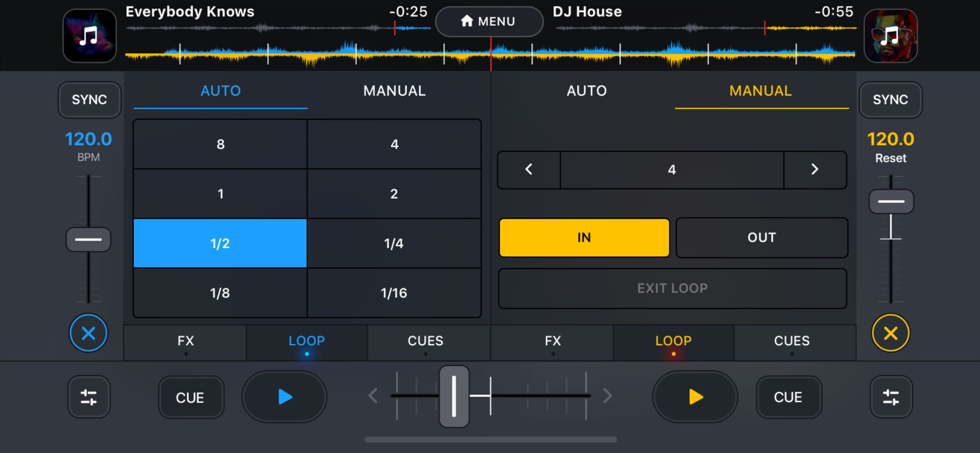
Task: Open the Everybody Knows album art thumbnail
Action: 89,36
